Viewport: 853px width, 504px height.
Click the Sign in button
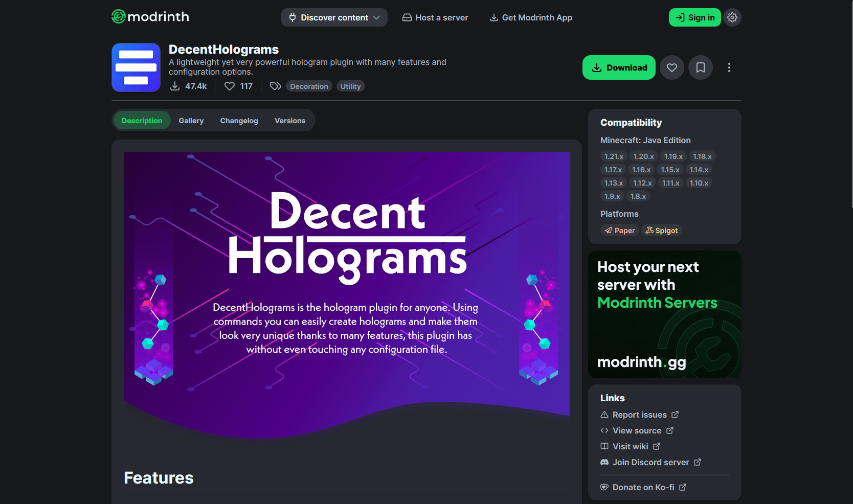pyautogui.click(x=695, y=17)
